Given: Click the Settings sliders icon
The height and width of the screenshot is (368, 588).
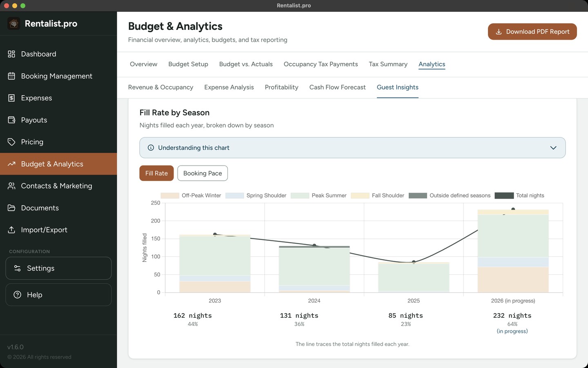Looking at the screenshot, I should (x=17, y=268).
